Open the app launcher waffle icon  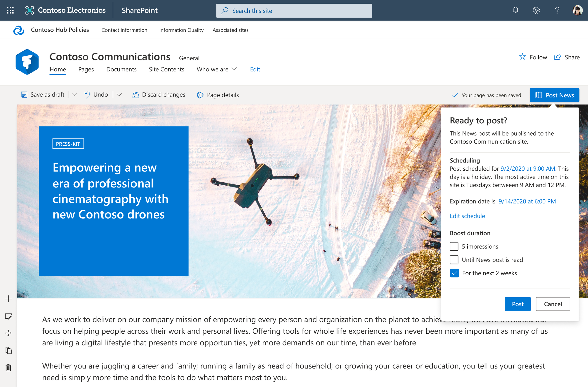[x=10, y=10]
